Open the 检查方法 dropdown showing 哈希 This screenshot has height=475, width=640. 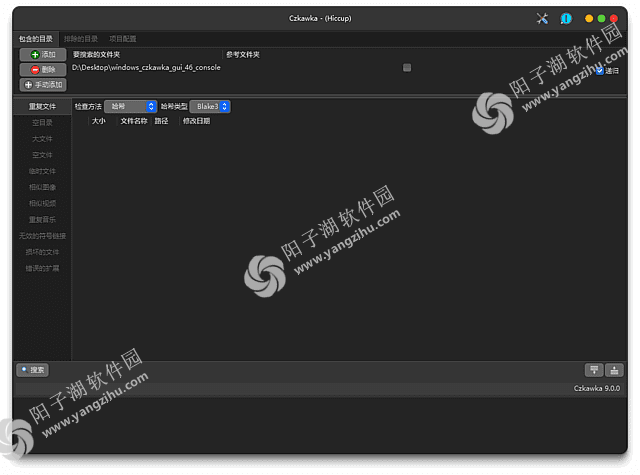coord(131,107)
